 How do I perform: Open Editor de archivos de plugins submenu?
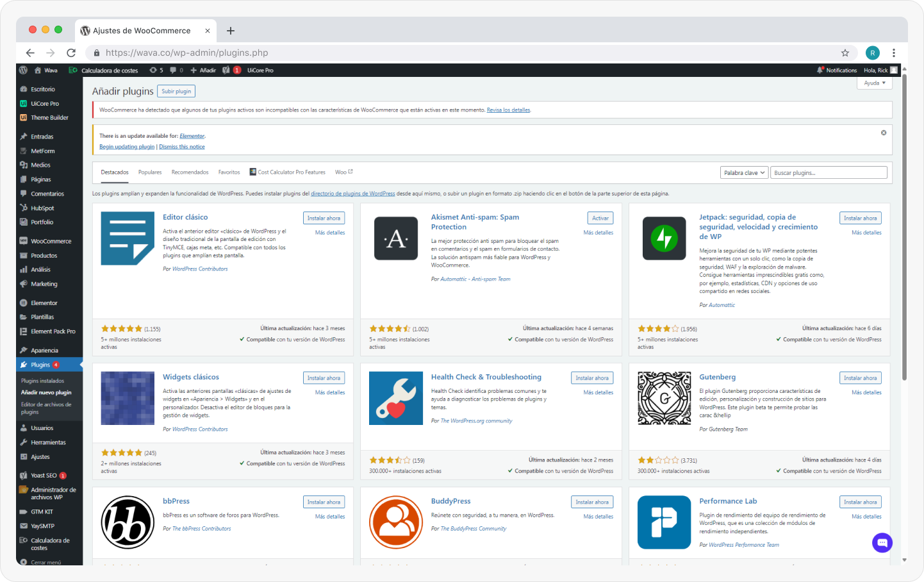click(x=46, y=408)
